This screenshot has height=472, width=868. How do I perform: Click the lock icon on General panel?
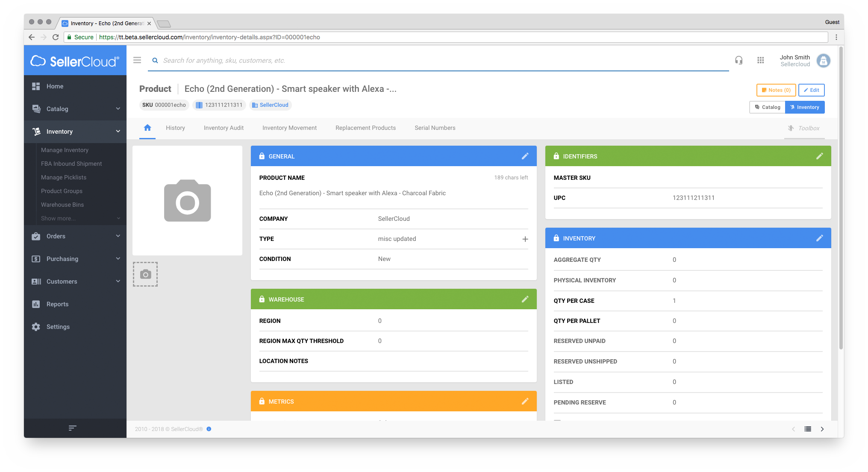(x=262, y=156)
